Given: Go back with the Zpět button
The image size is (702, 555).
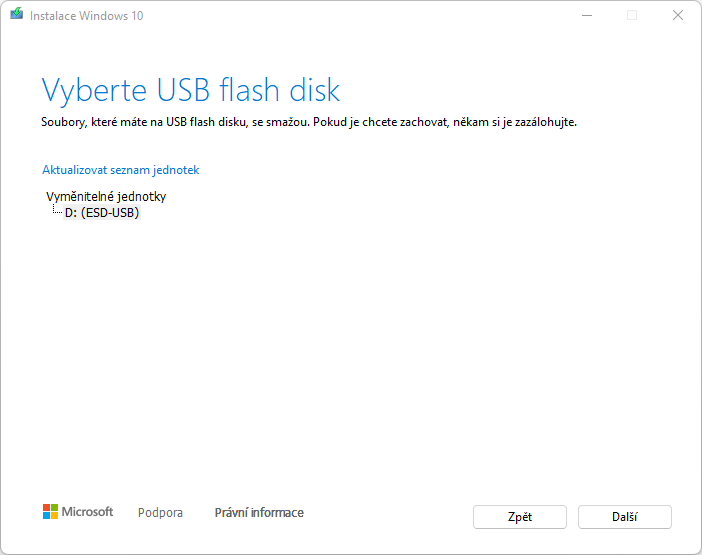Looking at the screenshot, I should 519,517.
